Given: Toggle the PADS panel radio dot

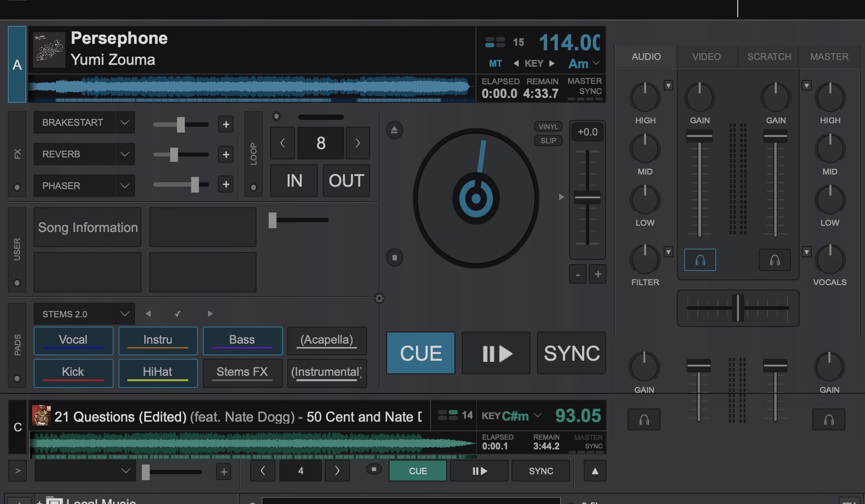Looking at the screenshot, I should [x=17, y=378].
